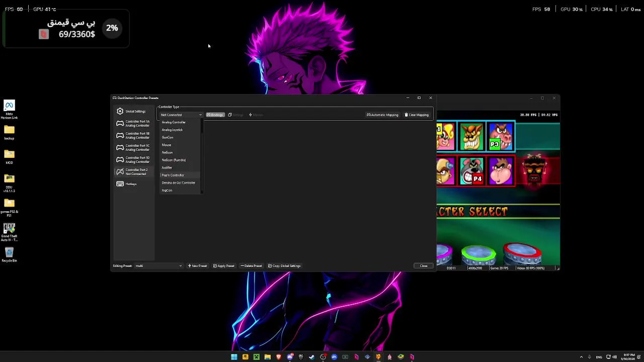644x362 pixels.
Task: Select the P4 character portrait in game window
Action: (x=472, y=171)
